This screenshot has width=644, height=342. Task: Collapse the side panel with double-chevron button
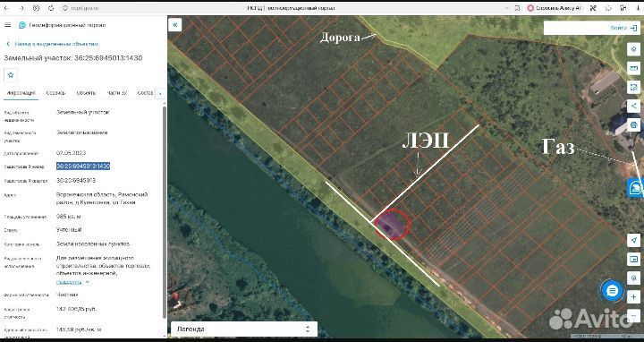[175, 25]
